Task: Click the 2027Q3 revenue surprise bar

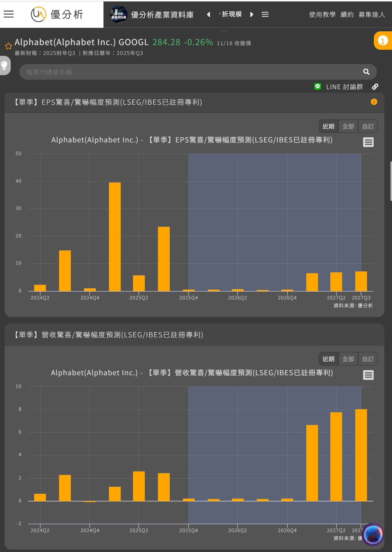Action: [361, 455]
